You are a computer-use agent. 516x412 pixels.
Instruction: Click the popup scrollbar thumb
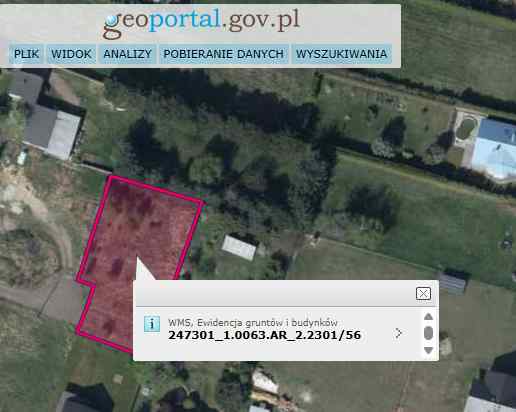[x=429, y=333]
